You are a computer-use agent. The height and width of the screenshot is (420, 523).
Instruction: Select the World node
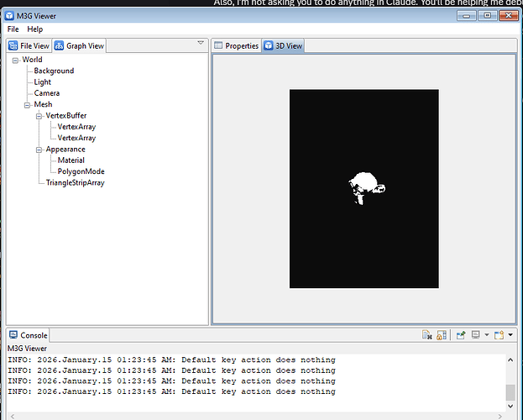(x=33, y=60)
